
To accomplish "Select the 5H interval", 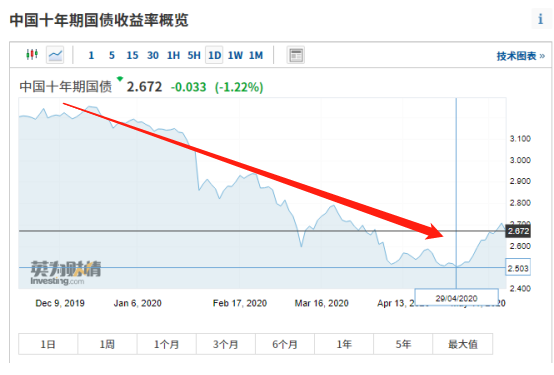I will click(x=194, y=55).
